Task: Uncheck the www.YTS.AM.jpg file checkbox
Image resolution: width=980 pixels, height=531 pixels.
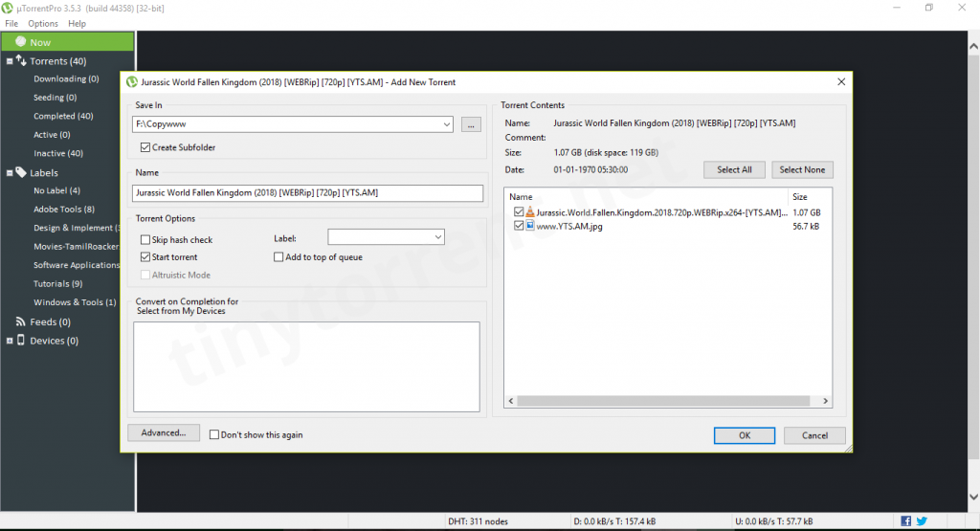Action: tap(519, 226)
